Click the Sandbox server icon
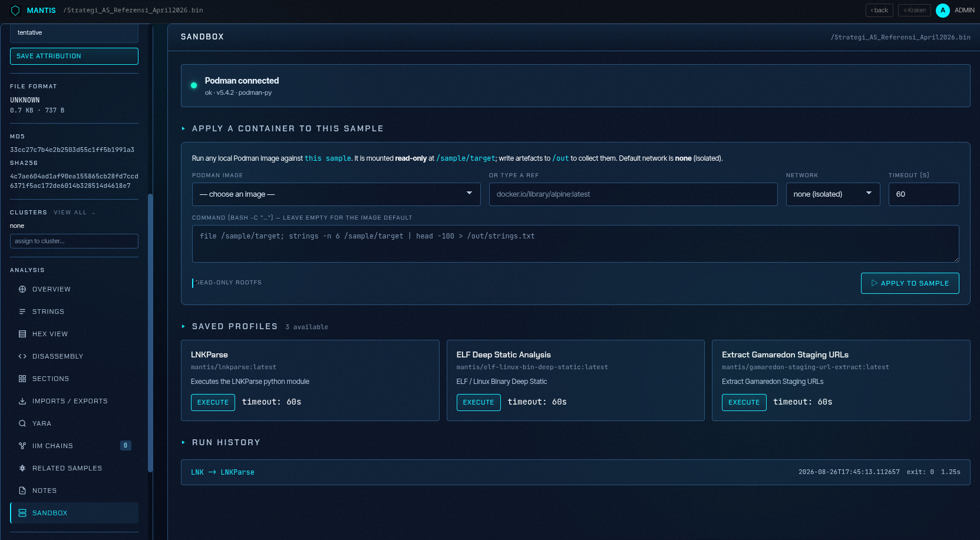 click(x=22, y=513)
